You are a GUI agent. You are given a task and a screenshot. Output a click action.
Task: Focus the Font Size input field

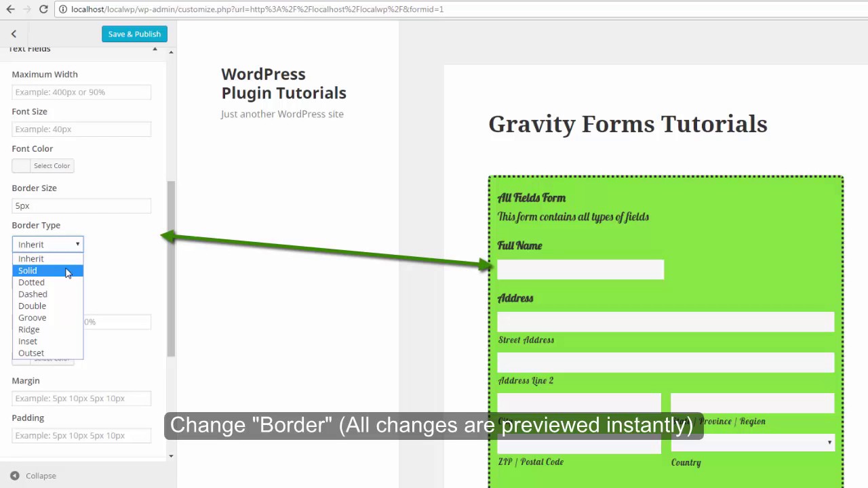coord(81,129)
